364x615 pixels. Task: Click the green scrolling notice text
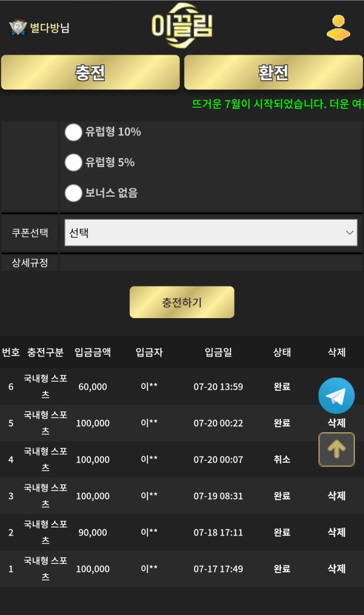coord(277,104)
